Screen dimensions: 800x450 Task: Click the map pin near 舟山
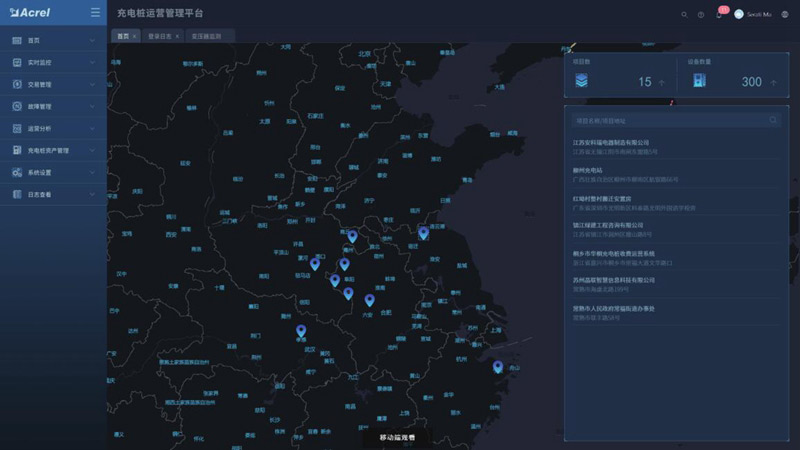(x=498, y=366)
